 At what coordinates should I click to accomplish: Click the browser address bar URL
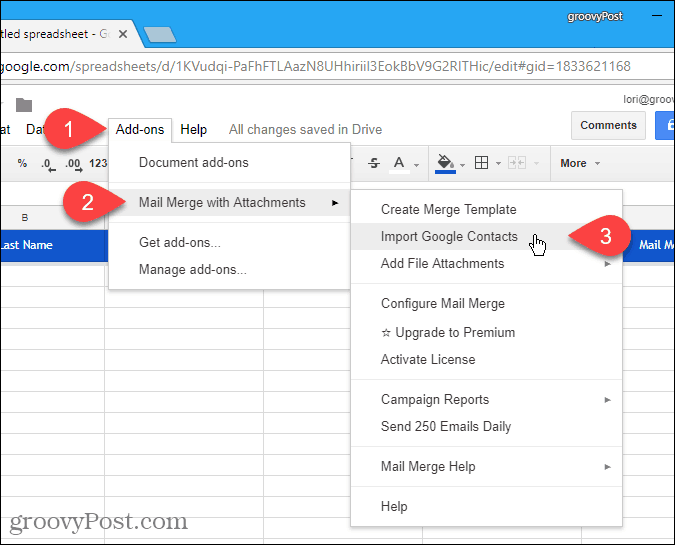315,66
